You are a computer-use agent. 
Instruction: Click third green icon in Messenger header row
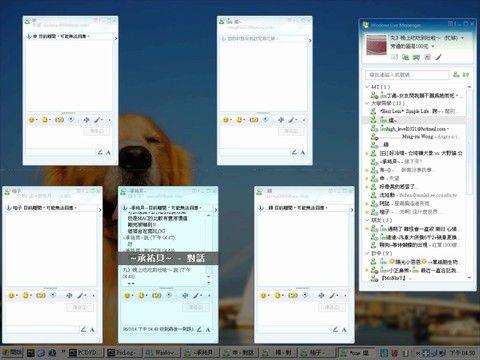pyautogui.click(x=416, y=57)
